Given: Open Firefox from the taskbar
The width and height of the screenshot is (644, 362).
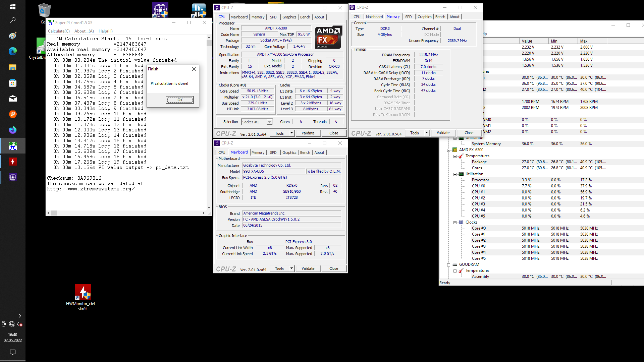Looking at the screenshot, I should click(12, 130).
